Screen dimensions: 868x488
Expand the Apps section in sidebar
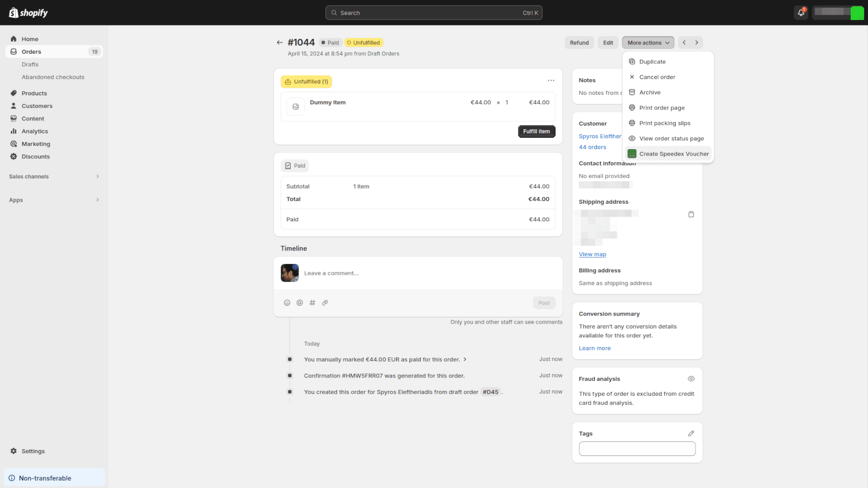[98, 200]
